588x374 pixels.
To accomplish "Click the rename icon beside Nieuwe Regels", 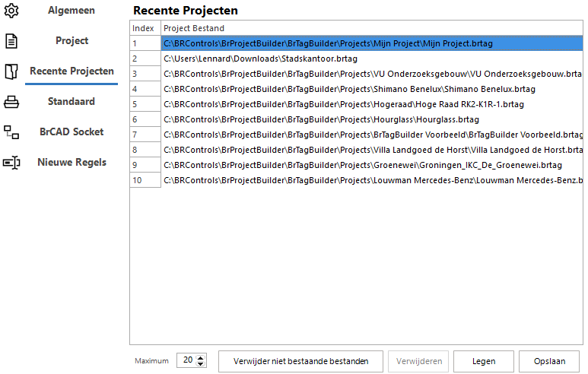I will pos(11,162).
